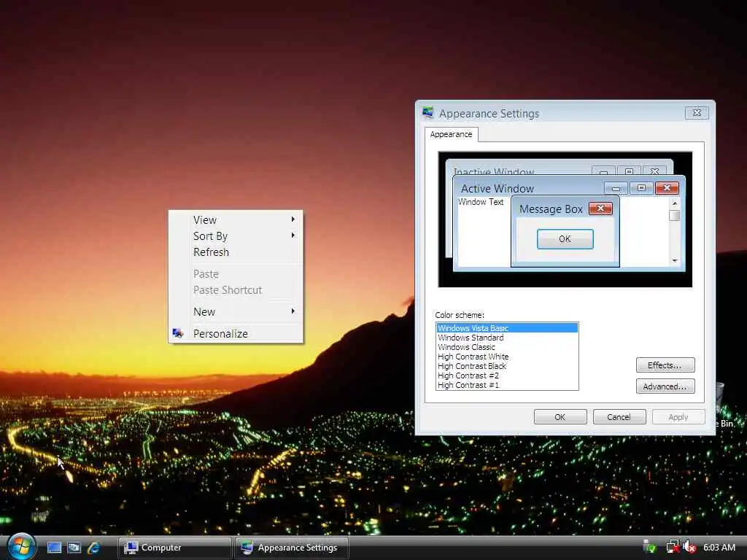The image size is (747, 560).
Task: Click the Show Desktop quick launch icon
Action: tap(54, 548)
